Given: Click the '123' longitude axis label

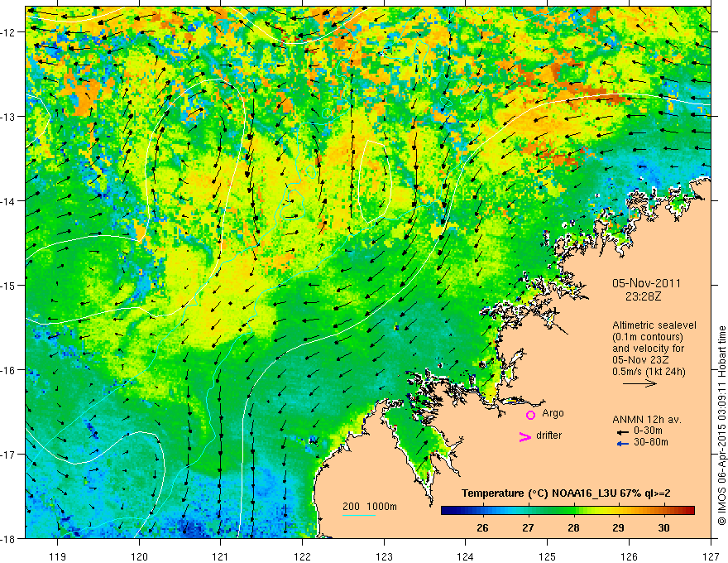Looking at the screenshot, I should point(384,556).
